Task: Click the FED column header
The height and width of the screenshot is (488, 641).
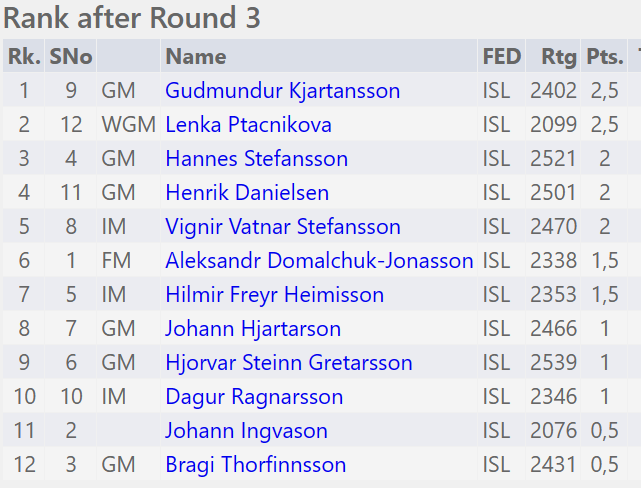Action: coord(501,57)
